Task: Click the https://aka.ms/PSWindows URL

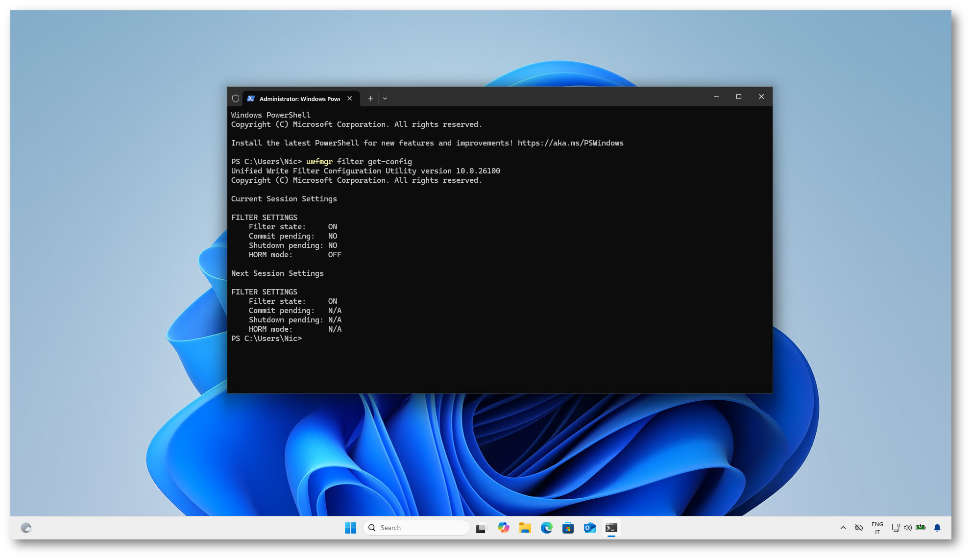Action: click(571, 143)
